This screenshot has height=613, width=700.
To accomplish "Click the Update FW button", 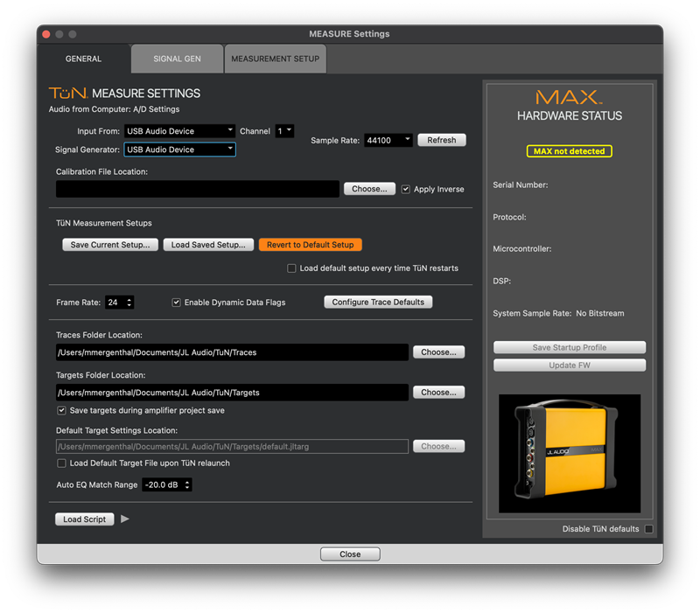I will coord(570,365).
